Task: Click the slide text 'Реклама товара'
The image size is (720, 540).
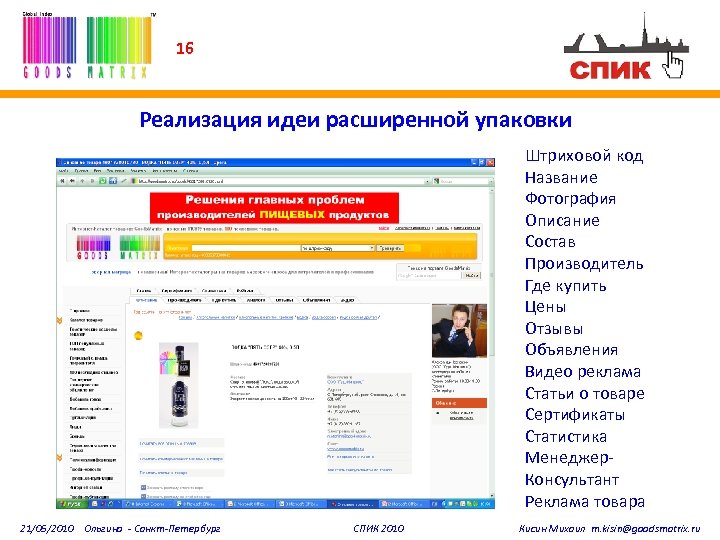Action: (585, 501)
